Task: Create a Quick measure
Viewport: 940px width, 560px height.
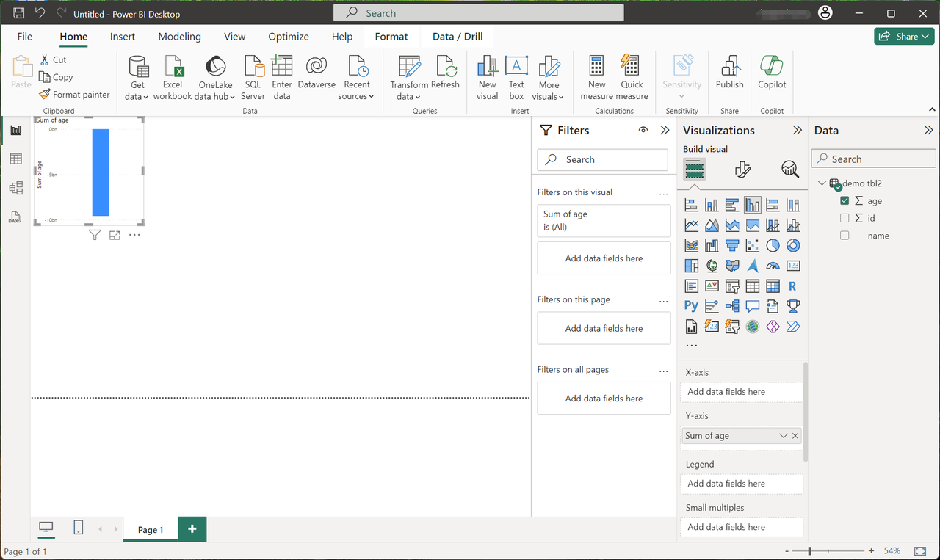Action: [x=632, y=68]
